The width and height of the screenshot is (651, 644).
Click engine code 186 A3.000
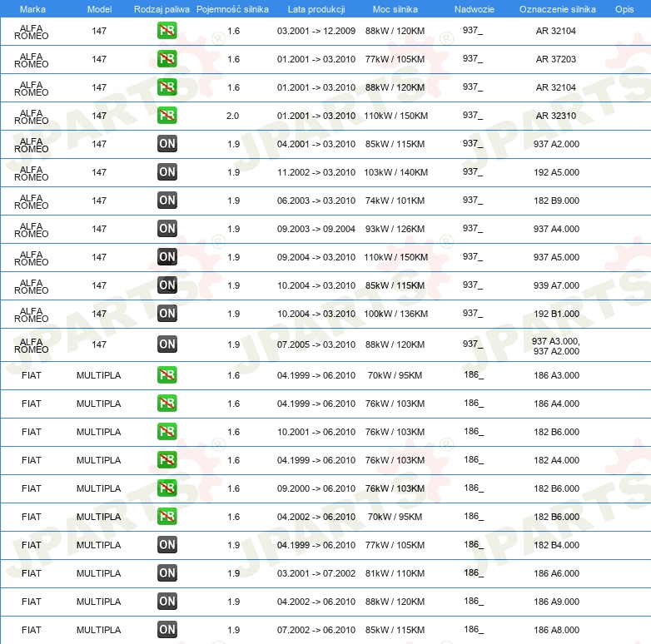pos(556,375)
